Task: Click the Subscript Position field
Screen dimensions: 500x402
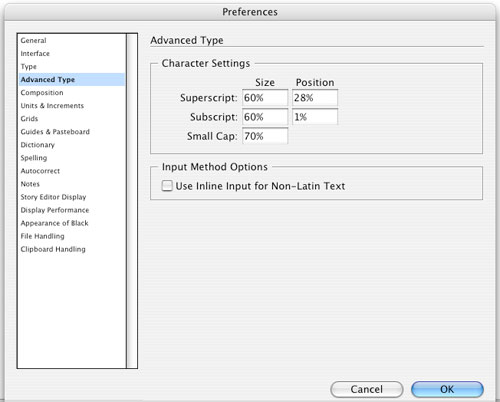Action: tap(315, 117)
